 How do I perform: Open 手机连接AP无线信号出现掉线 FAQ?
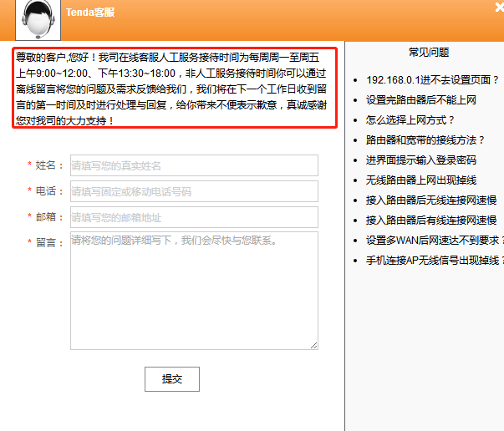coord(432,261)
